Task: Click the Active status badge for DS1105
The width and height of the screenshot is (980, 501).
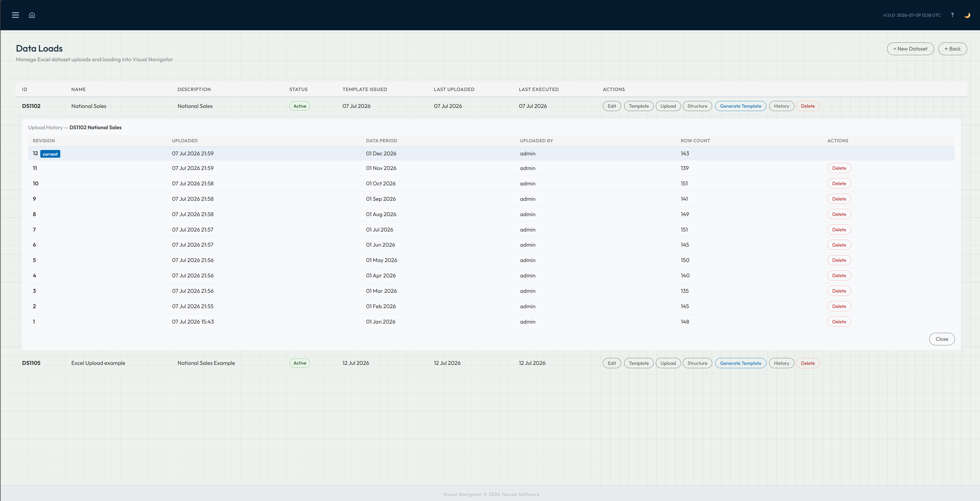Action: [300, 363]
